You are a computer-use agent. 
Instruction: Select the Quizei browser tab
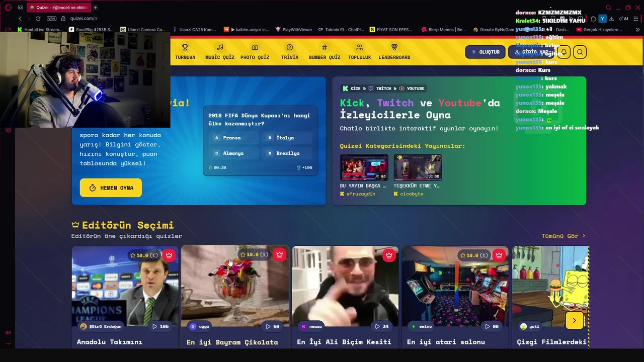(58, 8)
